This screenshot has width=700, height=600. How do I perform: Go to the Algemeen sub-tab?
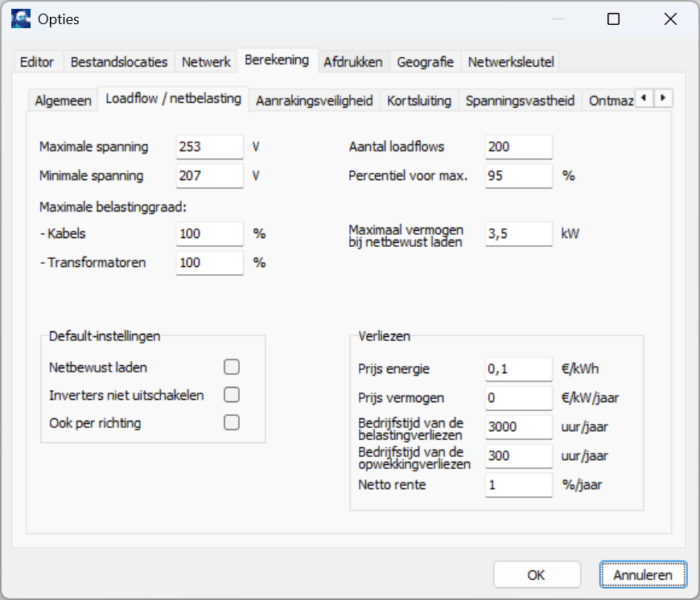point(63,101)
